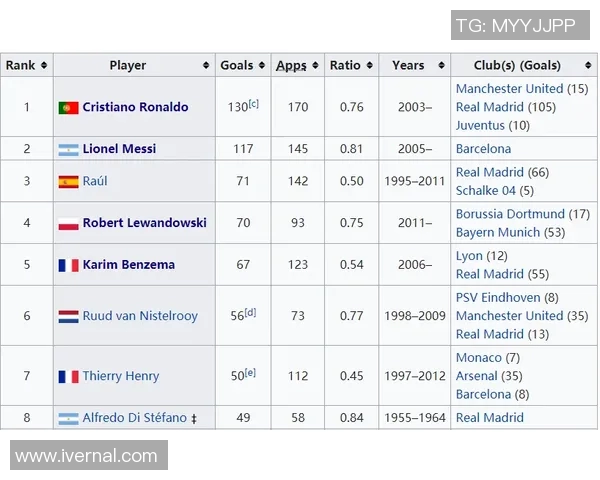Screen dimensions: 600x480
Task: Open Robert Lewandowski player link
Action: tap(144, 223)
